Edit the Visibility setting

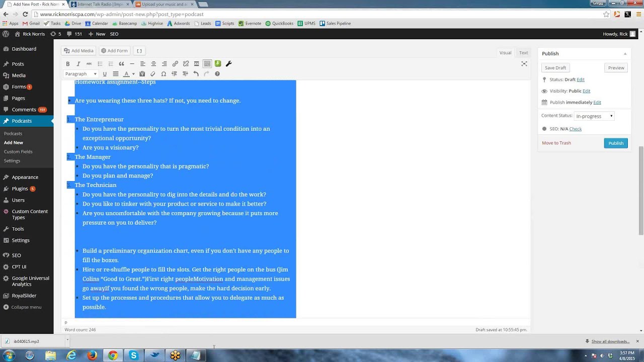click(x=586, y=91)
